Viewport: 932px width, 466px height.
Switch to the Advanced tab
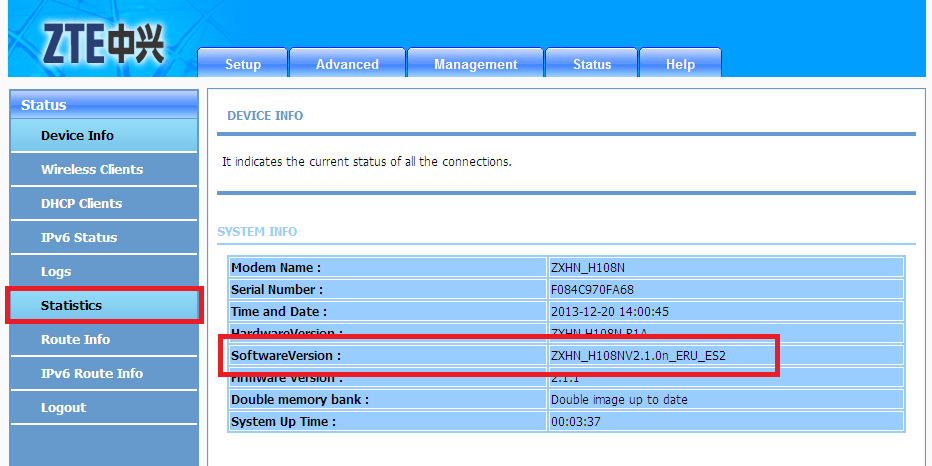coord(347,63)
